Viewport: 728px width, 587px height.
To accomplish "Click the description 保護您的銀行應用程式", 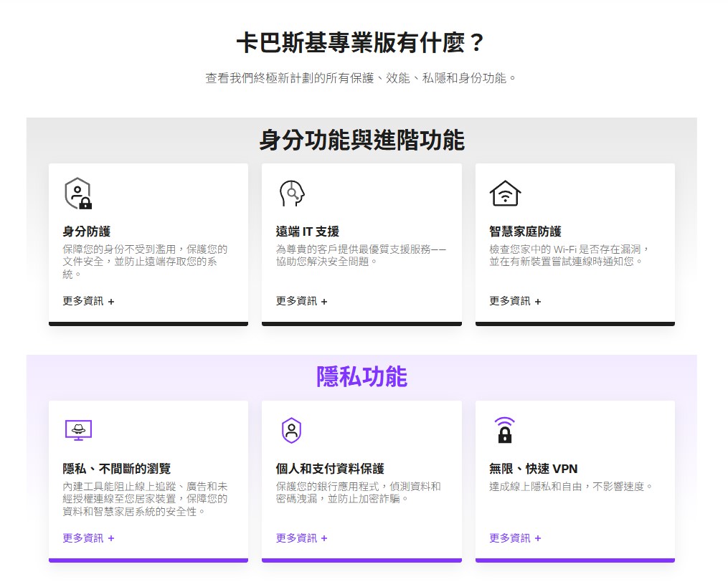I will point(358,493).
